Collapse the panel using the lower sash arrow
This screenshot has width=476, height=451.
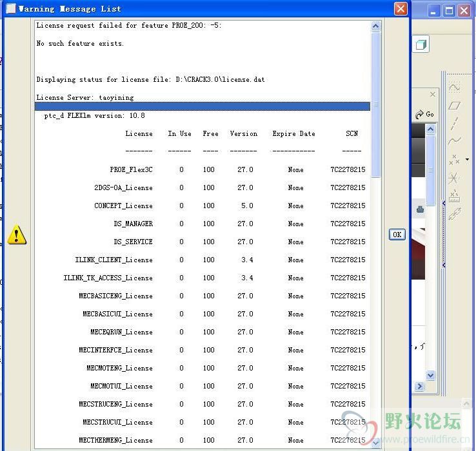[444, 265]
